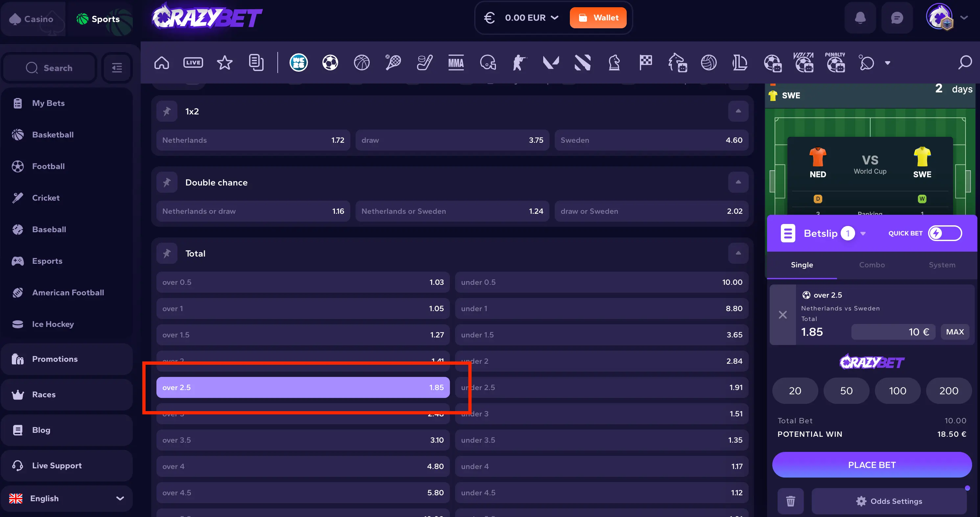This screenshot has height=517, width=980.
Task: Select the football icon in sports bar
Action: 330,62
